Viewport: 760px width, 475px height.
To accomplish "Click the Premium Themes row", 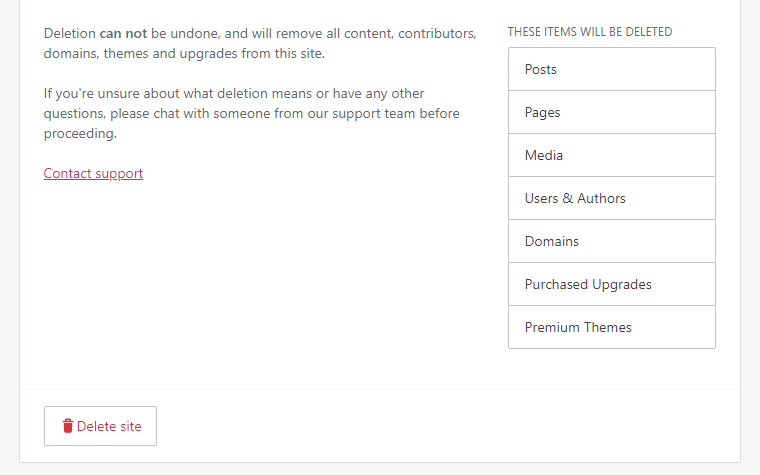I will (x=611, y=327).
